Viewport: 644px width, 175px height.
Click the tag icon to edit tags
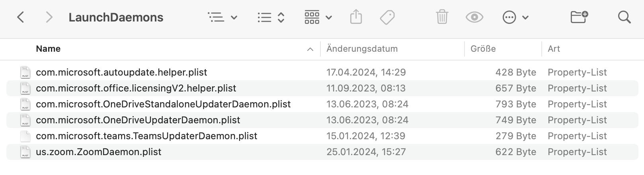pyautogui.click(x=387, y=17)
